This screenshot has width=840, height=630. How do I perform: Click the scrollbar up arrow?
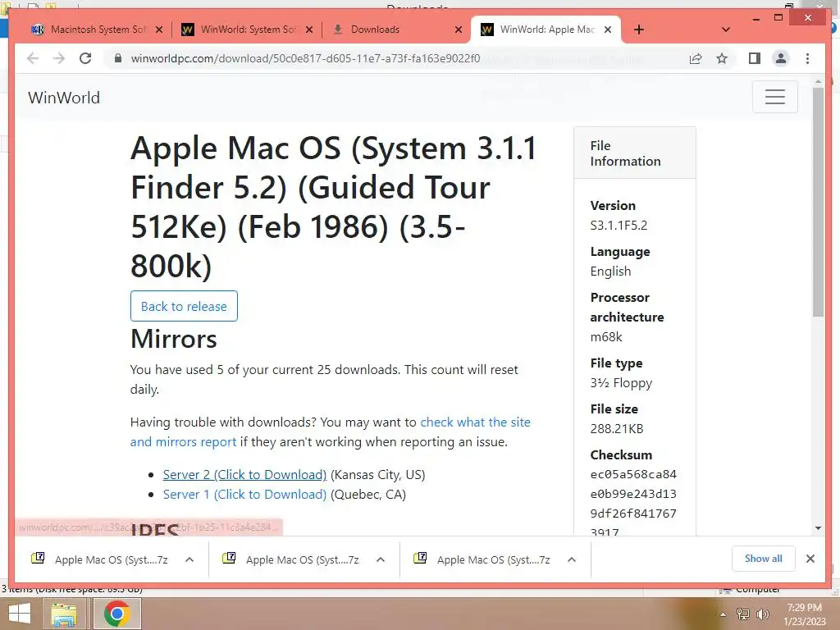tap(818, 82)
